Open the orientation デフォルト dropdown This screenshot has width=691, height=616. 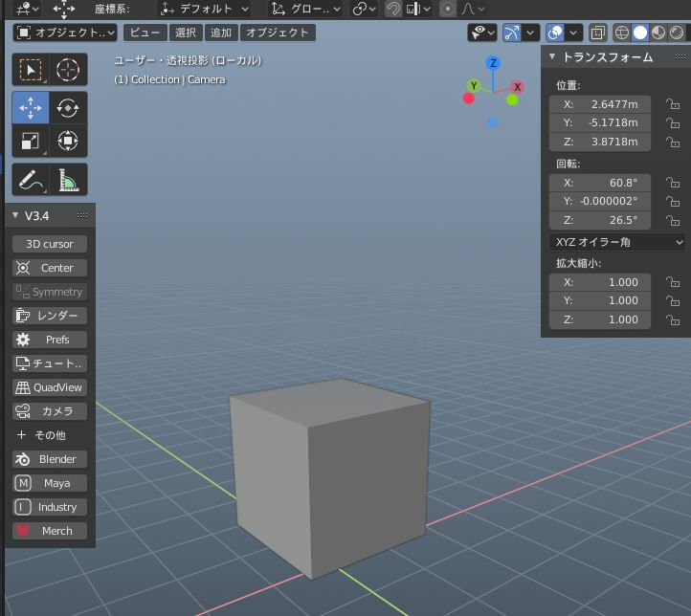tap(204, 9)
